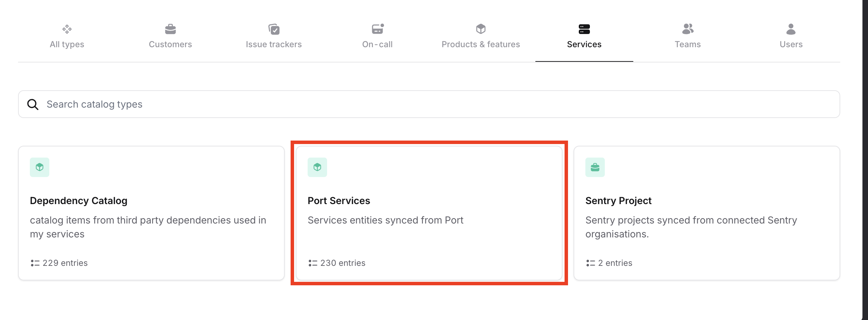This screenshot has height=320, width=868.
Task: Open the Teams tab label
Action: (x=687, y=44)
